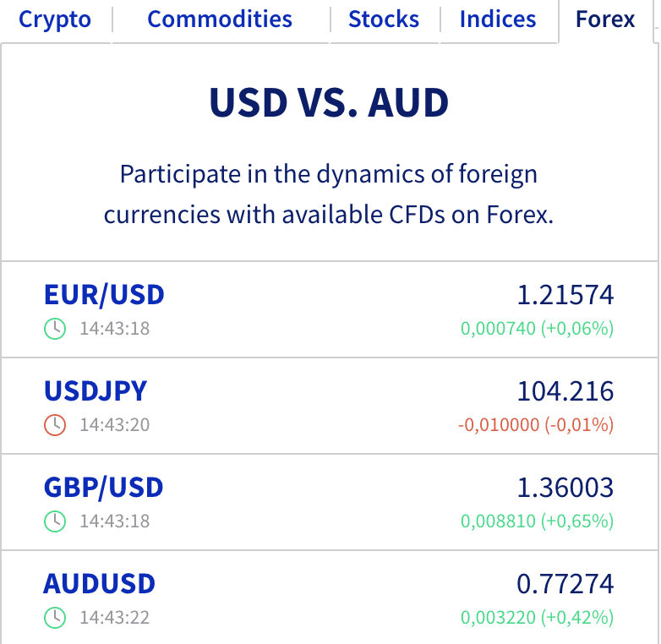The height and width of the screenshot is (644, 661).
Task: Click the red clock icon for USDJPY
Action: pos(55,425)
